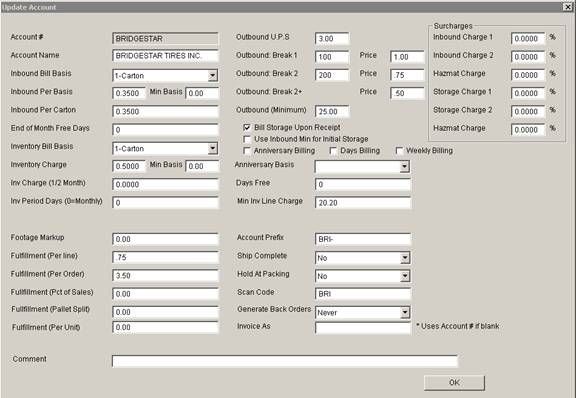Tick the Weekly Billing checkbox
This screenshot has width=576, height=398.
(399, 151)
